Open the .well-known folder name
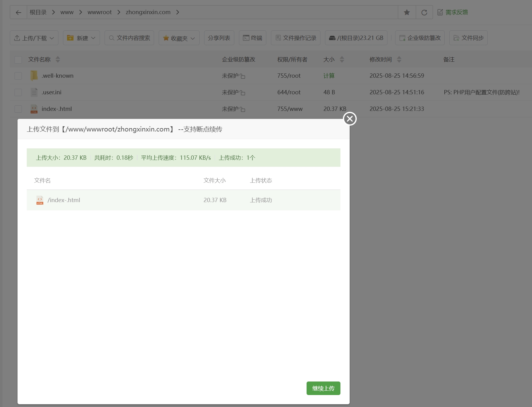The width and height of the screenshot is (532, 407). (x=58, y=76)
